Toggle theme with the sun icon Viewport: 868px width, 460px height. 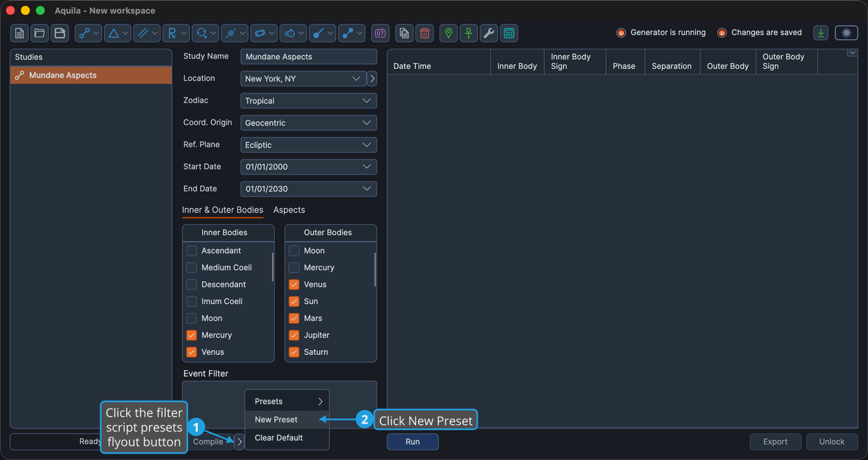point(847,33)
